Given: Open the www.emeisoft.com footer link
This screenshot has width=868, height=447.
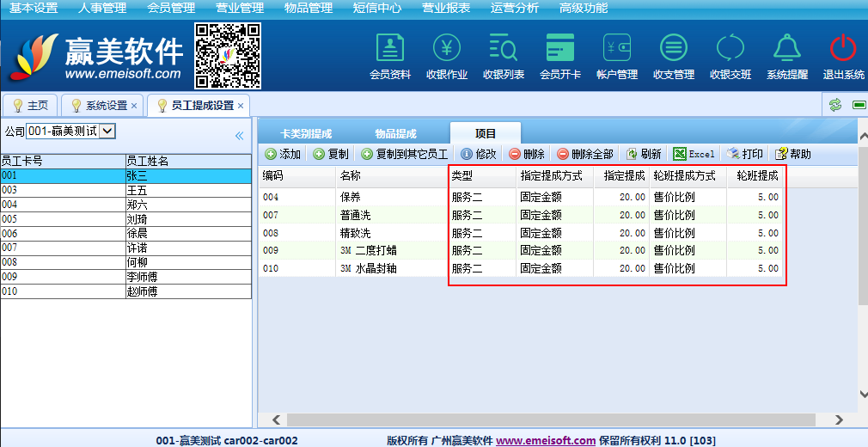Looking at the screenshot, I should click(x=545, y=440).
